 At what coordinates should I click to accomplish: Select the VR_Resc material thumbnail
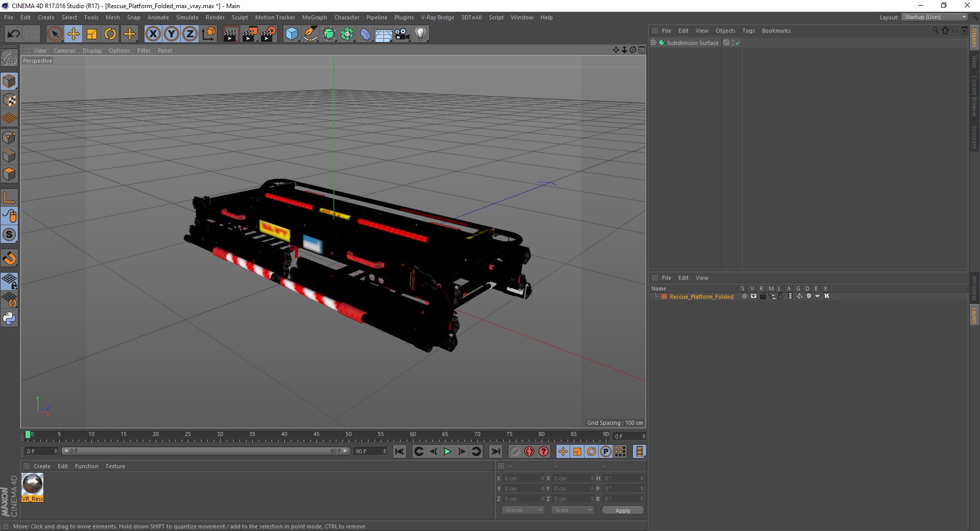coord(33,488)
